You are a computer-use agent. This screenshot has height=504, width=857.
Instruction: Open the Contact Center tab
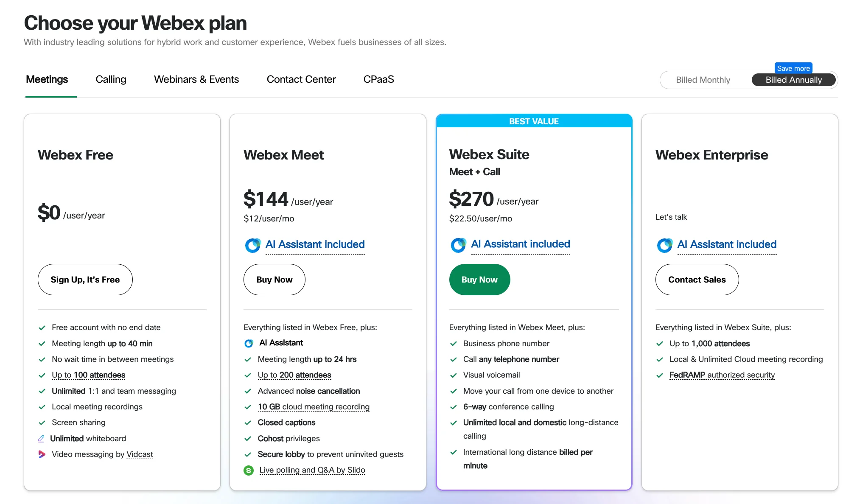coord(301,79)
